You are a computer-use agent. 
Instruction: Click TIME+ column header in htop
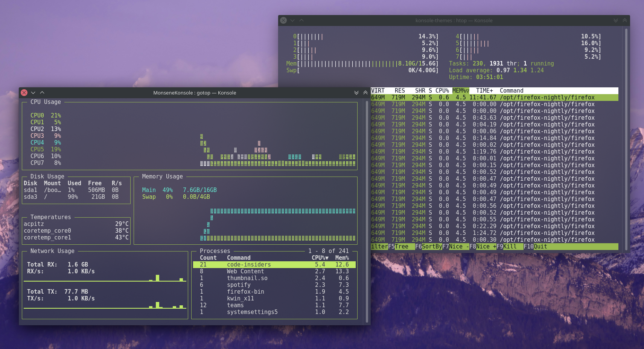point(484,91)
